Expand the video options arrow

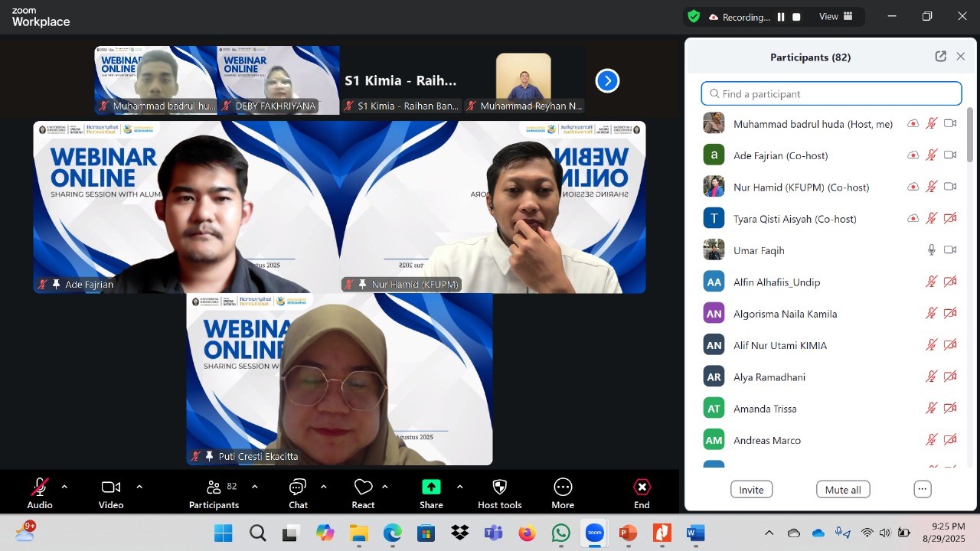point(139,487)
